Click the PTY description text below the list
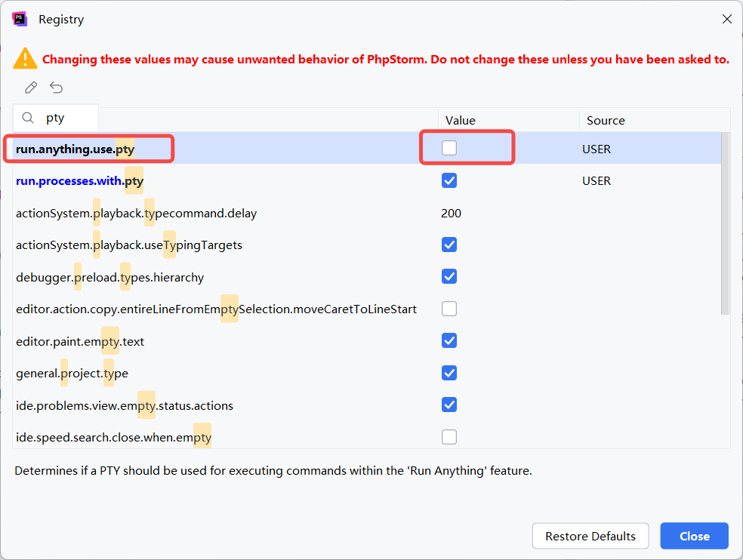Image resolution: width=743 pixels, height=560 pixels. click(273, 470)
